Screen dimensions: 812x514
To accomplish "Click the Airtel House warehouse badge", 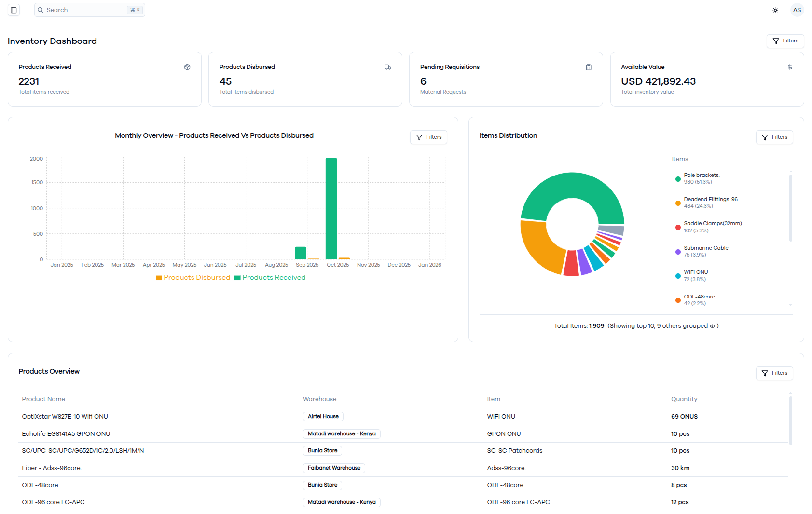I will click(323, 417).
